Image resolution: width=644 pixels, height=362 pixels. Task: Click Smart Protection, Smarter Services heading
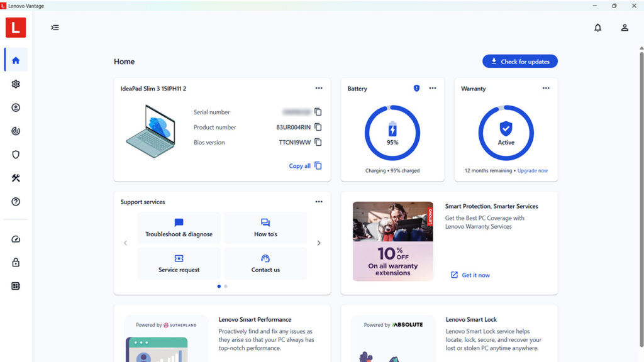(x=492, y=206)
